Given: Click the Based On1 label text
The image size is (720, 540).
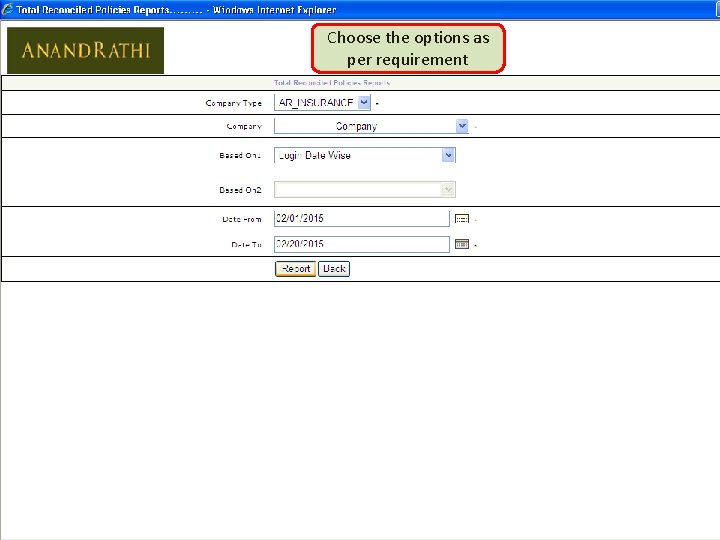Looking at the screenshot, I should point(240,156).
